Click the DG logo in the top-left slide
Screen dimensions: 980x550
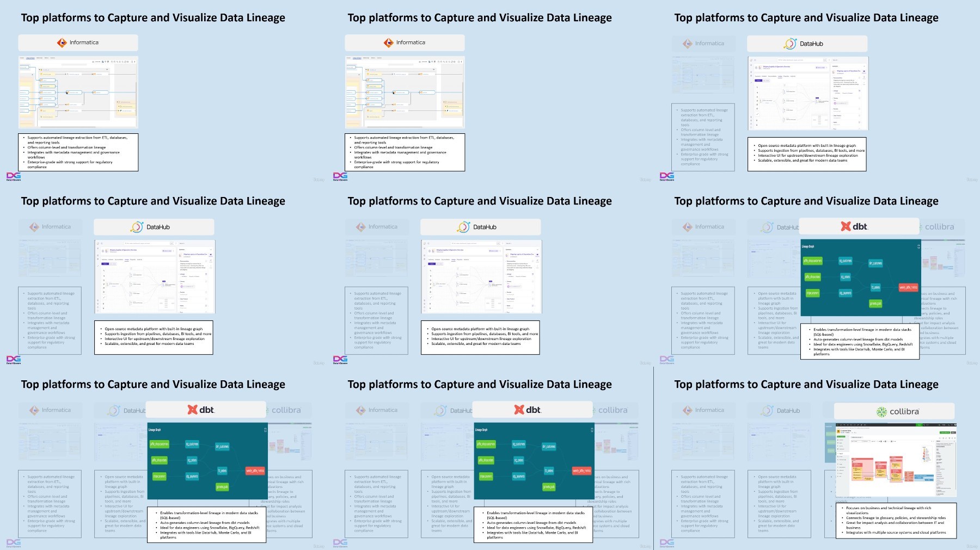(14, 176)
